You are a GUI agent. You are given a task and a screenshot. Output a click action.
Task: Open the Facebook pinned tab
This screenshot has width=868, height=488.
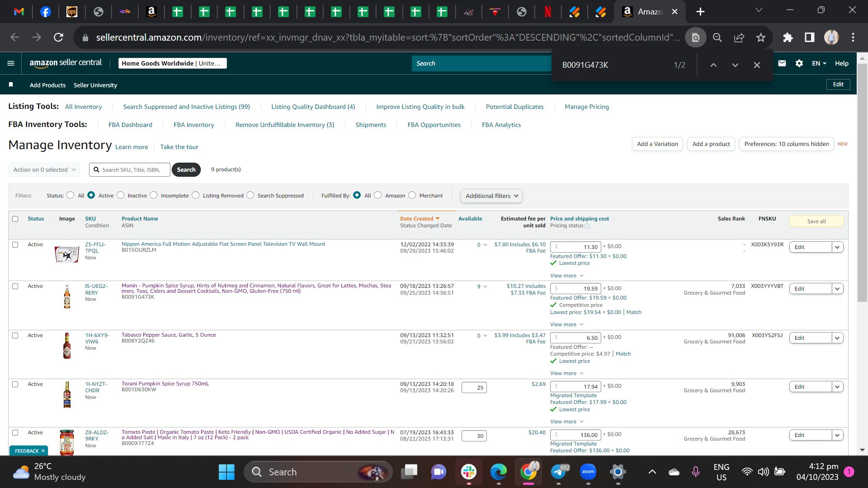pyautogui.click(x=46, y=12)
